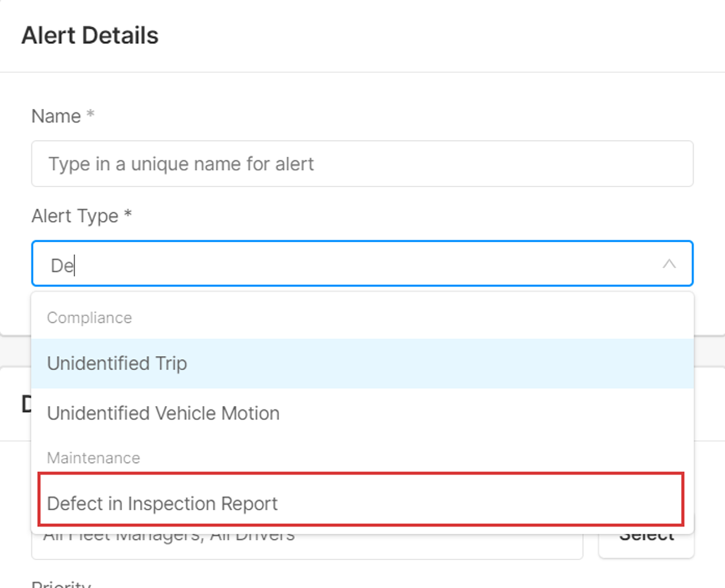Click the Maintenance group header
This screenshot has height=588, width=725.
pos(93,458)
